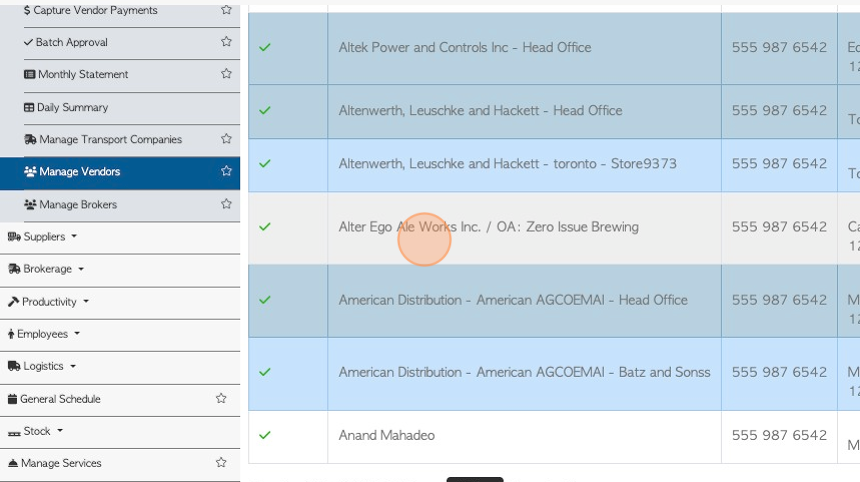Click the Suppliers truck-loading icon

(x=14, y=237)
